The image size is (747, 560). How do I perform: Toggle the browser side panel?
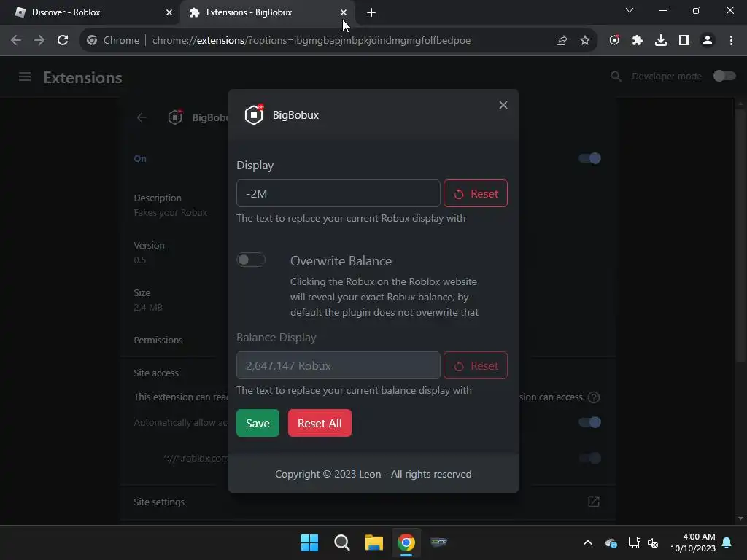[684, 41]
